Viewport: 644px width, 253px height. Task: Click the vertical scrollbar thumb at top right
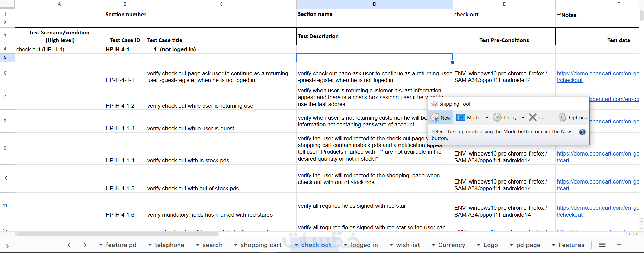641,16
